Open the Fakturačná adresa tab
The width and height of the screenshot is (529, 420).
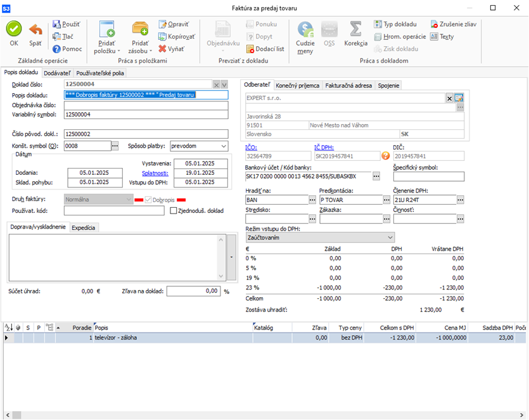[x=348, y=86]
